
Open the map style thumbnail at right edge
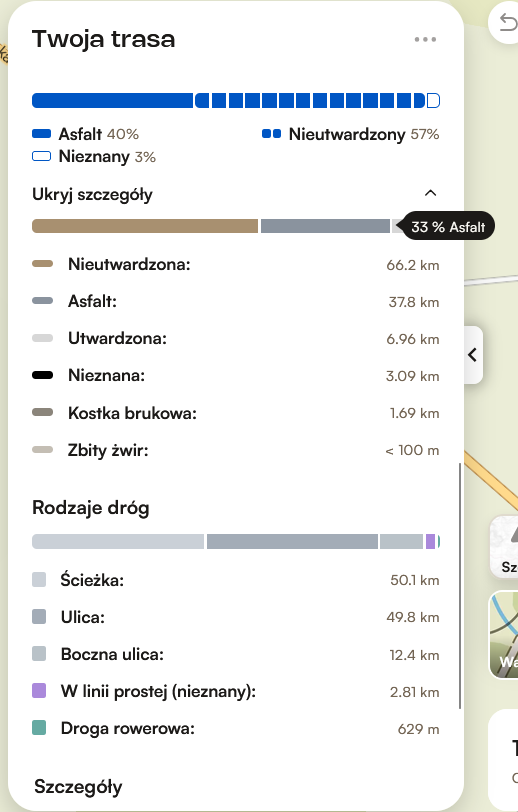[505, 635]
